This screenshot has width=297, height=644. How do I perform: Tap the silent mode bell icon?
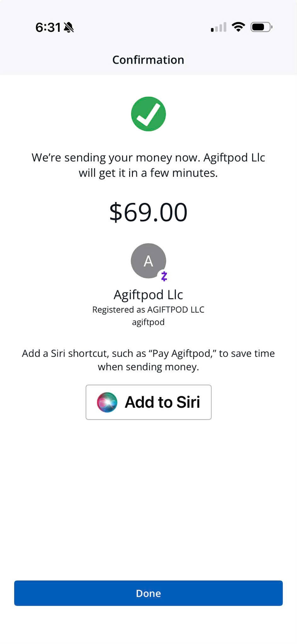point(69,28)
